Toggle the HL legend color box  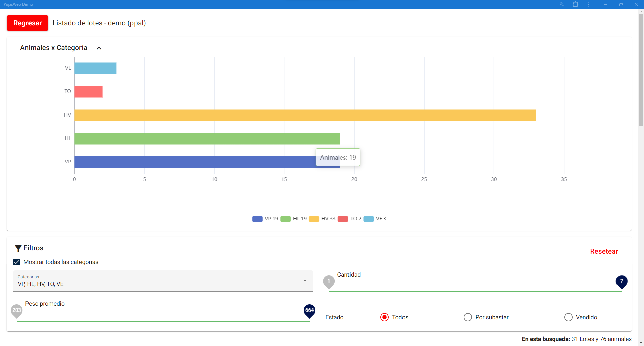click(285, 219)
